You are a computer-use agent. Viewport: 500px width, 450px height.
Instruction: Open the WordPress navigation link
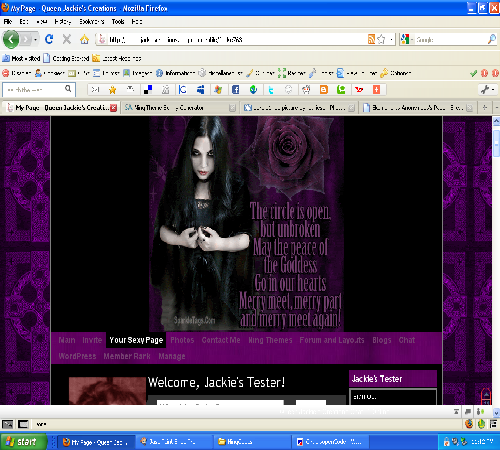click(x=77, y=356)
